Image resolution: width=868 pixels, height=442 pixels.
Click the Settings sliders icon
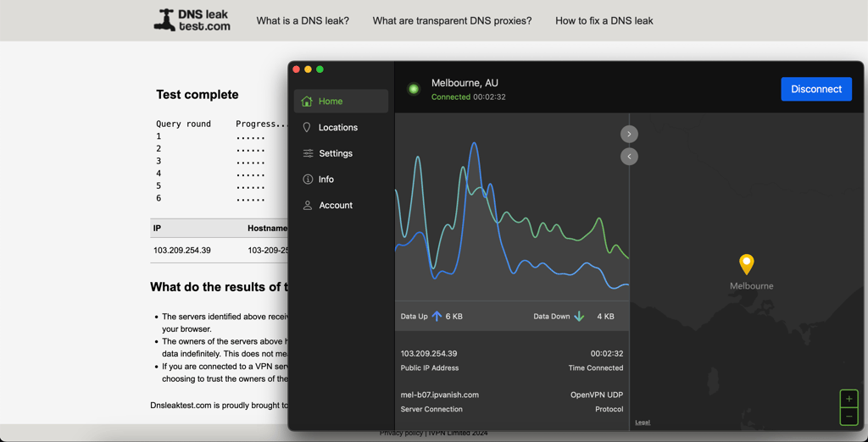[309, 153]
